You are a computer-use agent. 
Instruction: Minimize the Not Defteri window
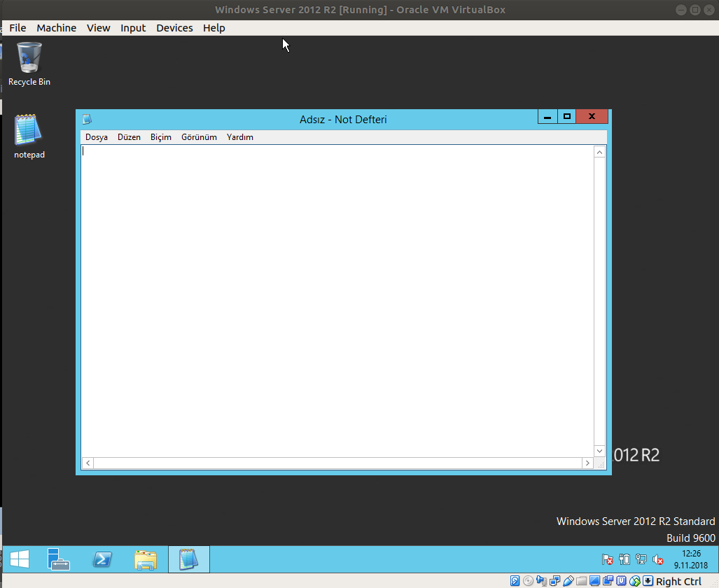pyautogui.click(x=547, y=116)
